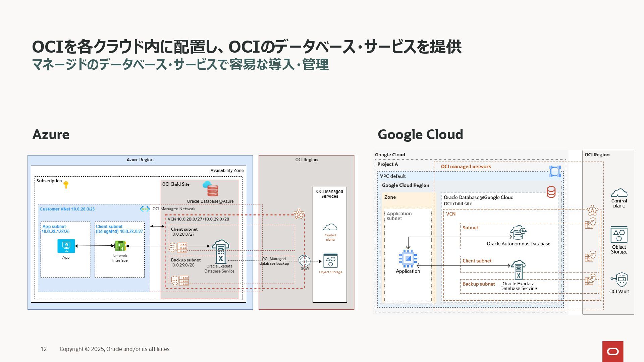The width and height of the screenshot is (644, 362).
Task: Click the 'Google Cloud Region' label
Action: click(x=406, y=185)
